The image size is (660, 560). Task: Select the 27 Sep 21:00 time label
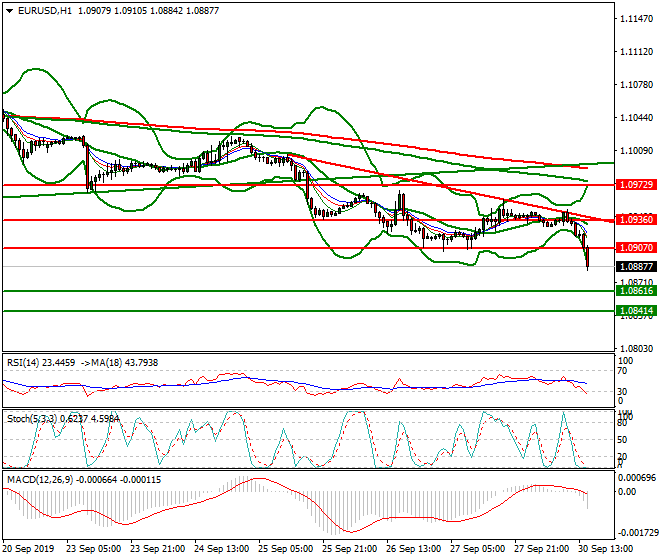coord(541,549)
